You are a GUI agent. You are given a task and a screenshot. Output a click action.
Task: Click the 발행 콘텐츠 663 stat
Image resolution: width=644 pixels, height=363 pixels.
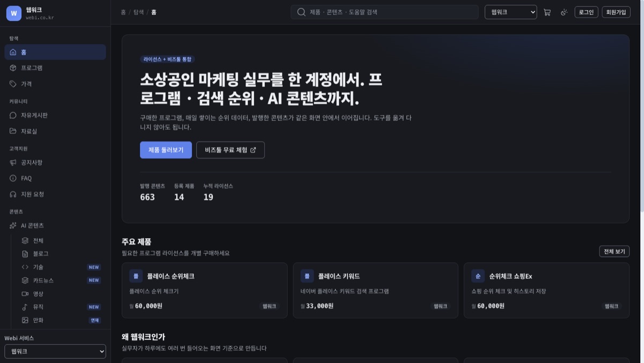tap(152, 192)
